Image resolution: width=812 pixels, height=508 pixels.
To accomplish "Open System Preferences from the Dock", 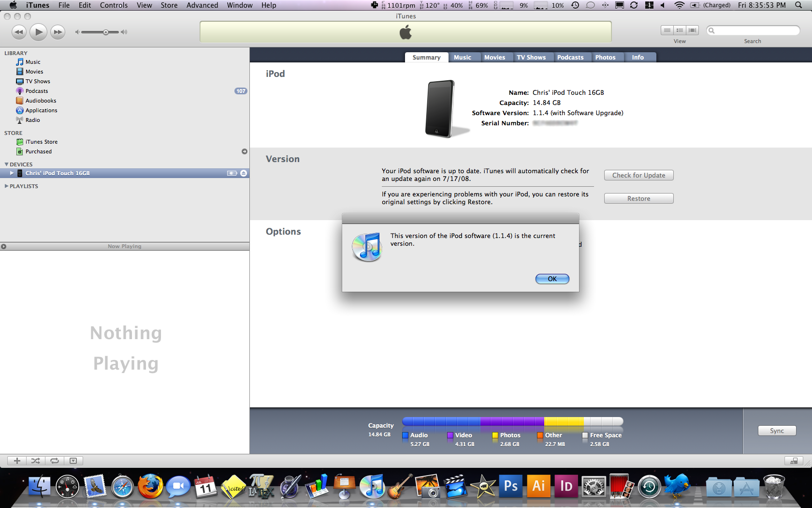I will (594, 486).
